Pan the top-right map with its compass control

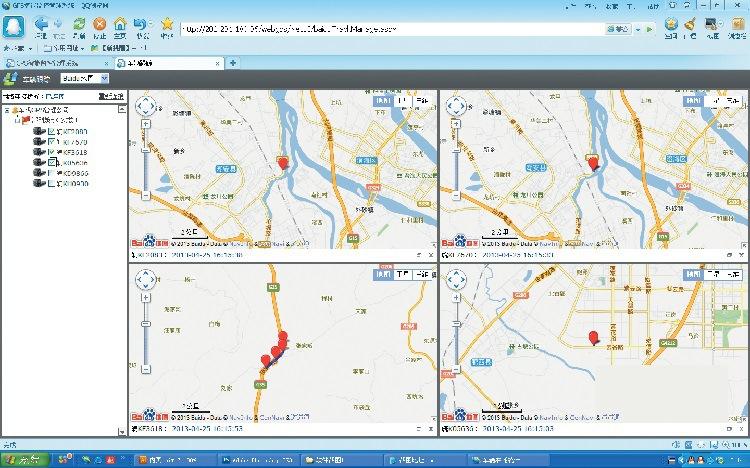(456, 106)
